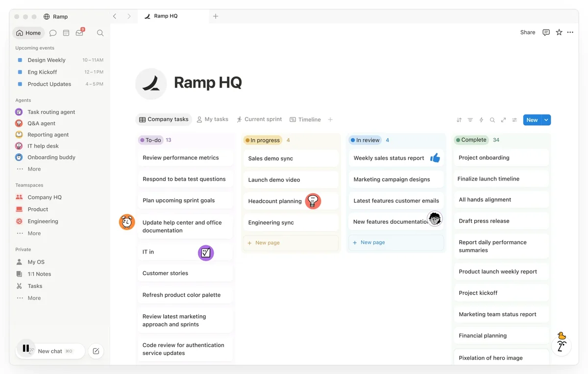Open a new tab with plus icon
This screenshot has width=588, height=374.
pyautogui.click(x=216, y=16)
